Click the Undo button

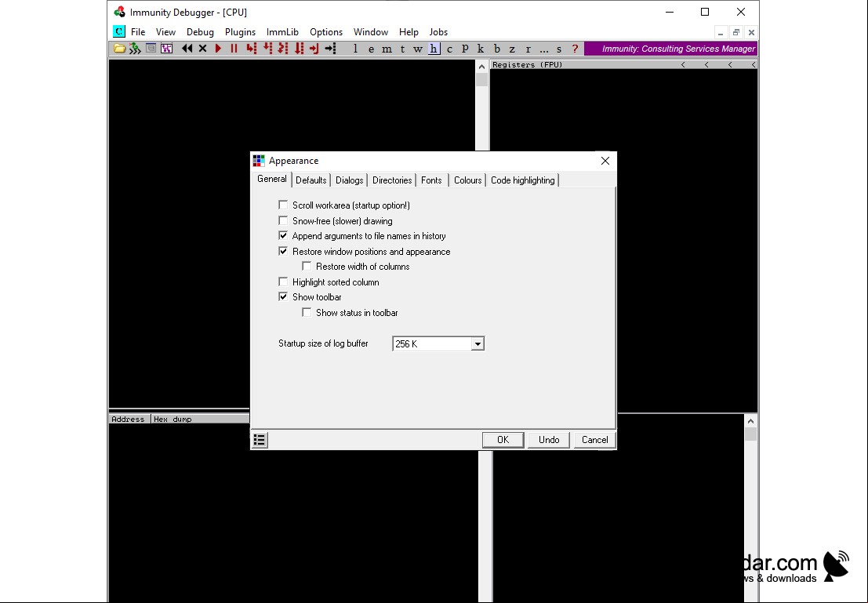click(x=549, y=440)
